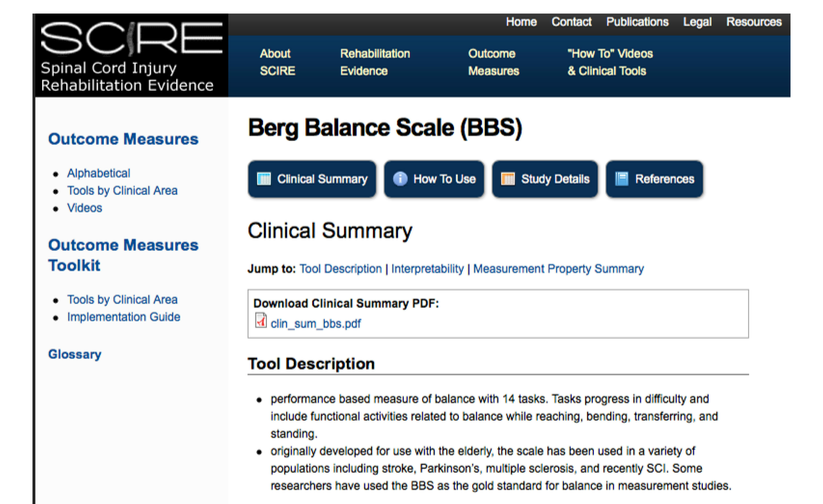This screenshot has height=504, width=823.
Task: Click the Study Details orange grid icon
Action: tap(508, 179)
